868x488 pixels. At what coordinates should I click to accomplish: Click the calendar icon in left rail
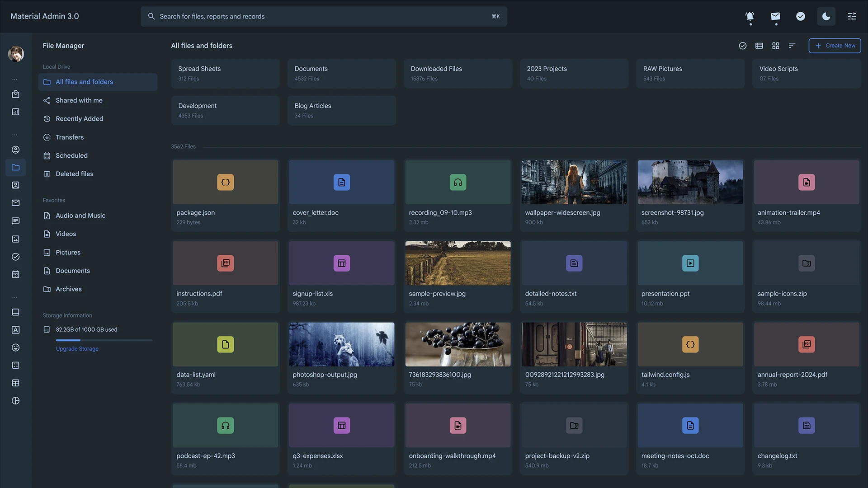pos(16,274)
